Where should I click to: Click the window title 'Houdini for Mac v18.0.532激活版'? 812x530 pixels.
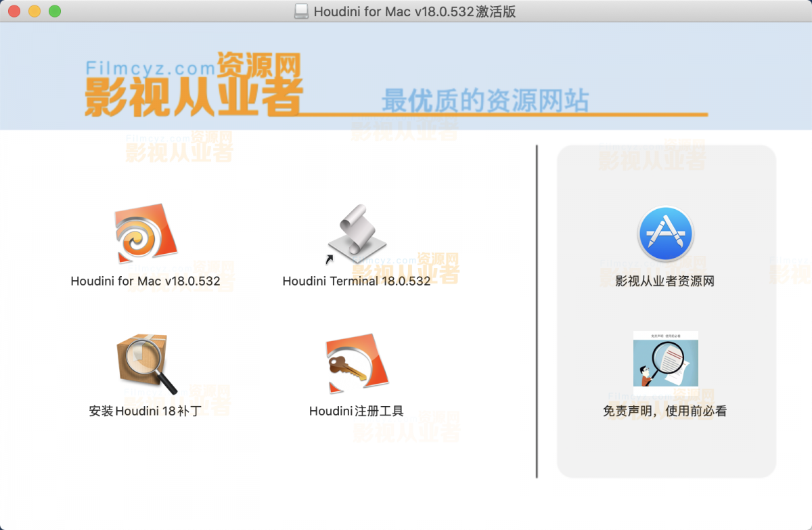click(415, 12)
